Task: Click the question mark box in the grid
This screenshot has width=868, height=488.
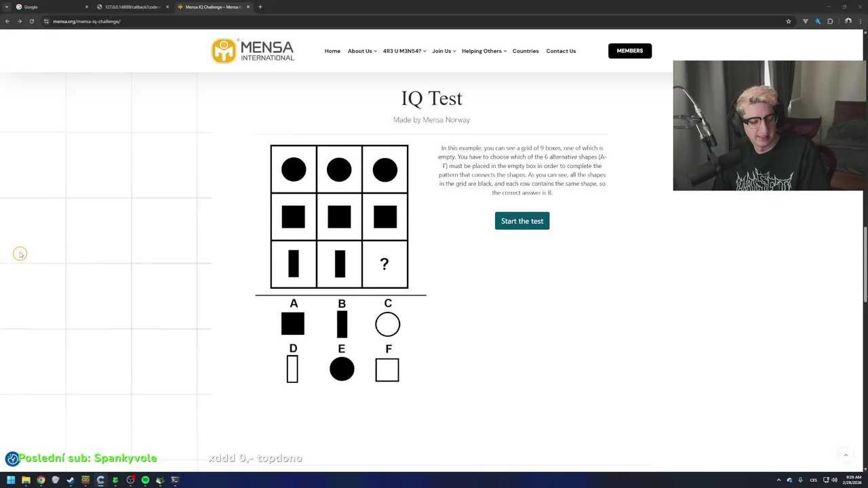Action: [x=384, y=264]
